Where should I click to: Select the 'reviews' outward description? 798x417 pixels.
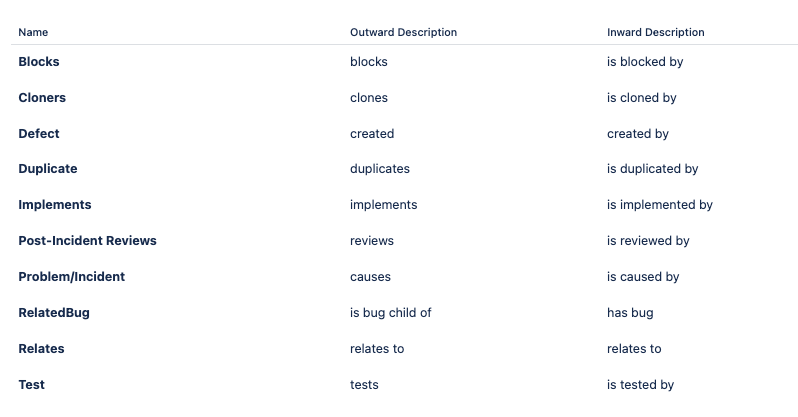[372, 241]
